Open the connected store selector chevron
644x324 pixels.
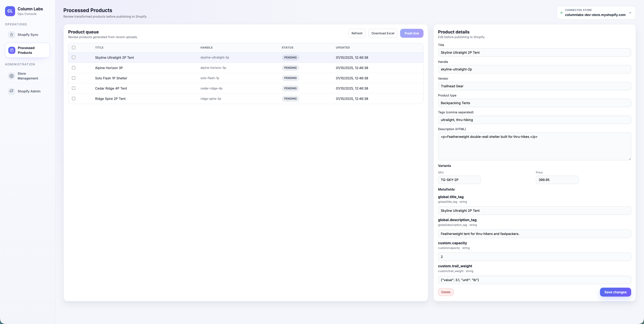pos(630,13)
